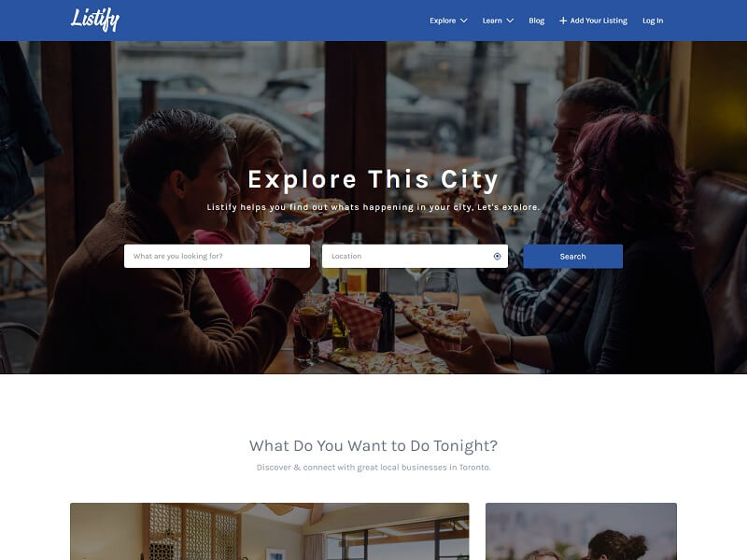
Task: Select the Add Your Listing link text
Action: click(x=599, y=21)
